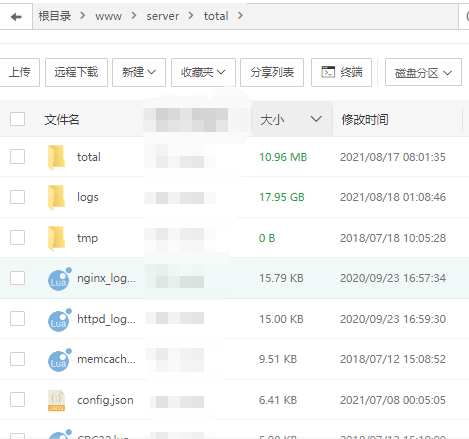Tick the checkbox for memcach row
Screen dimensions: 469x439
point(17,359)
